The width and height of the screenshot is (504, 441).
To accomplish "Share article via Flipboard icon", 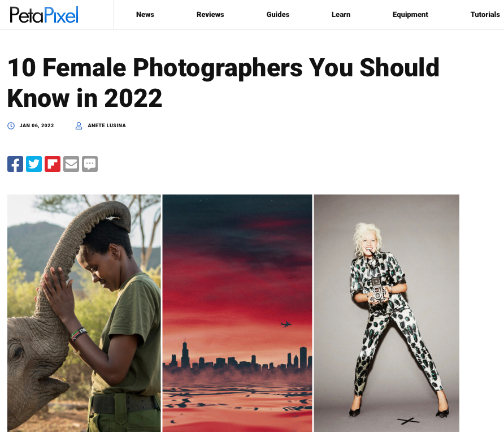I will point(53,164).
